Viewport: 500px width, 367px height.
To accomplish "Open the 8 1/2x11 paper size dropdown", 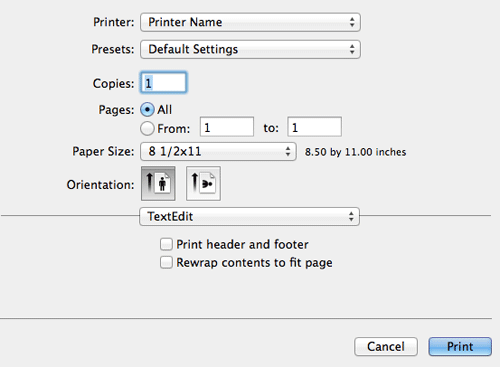I will click(x=218, y=152).
